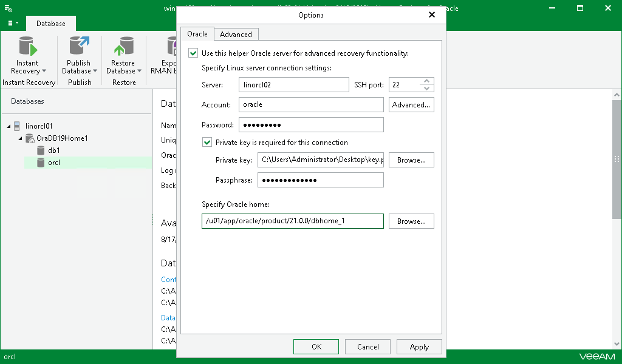Click the OraDB19Home1 Oracle home icon

point(30,138)
